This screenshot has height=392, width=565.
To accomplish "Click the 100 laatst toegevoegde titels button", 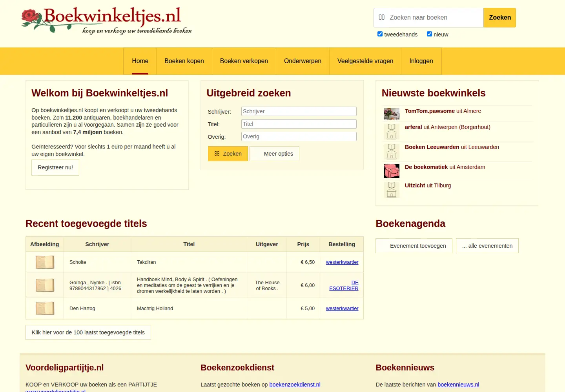I will coord(88,332).
